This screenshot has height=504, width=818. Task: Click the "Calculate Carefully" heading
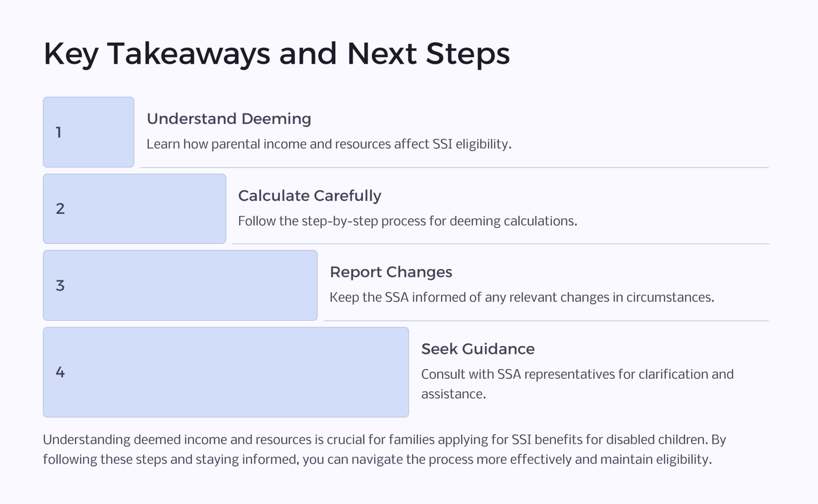tap(310, 196)
